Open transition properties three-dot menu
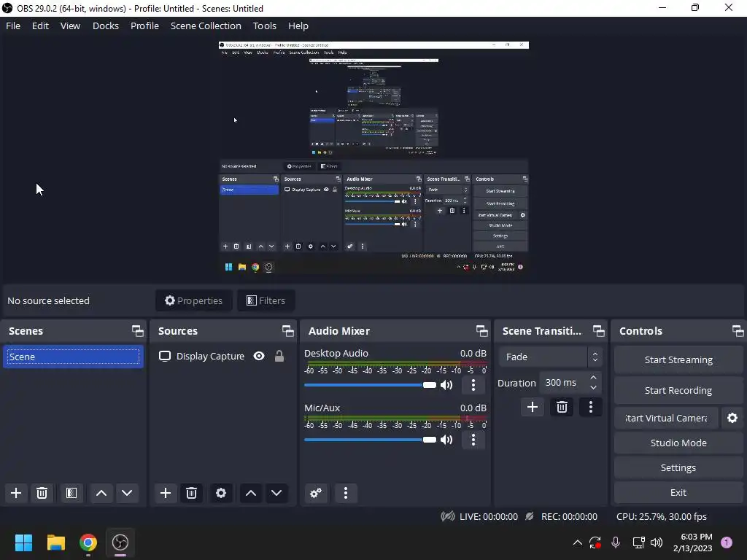 [591, 407]
